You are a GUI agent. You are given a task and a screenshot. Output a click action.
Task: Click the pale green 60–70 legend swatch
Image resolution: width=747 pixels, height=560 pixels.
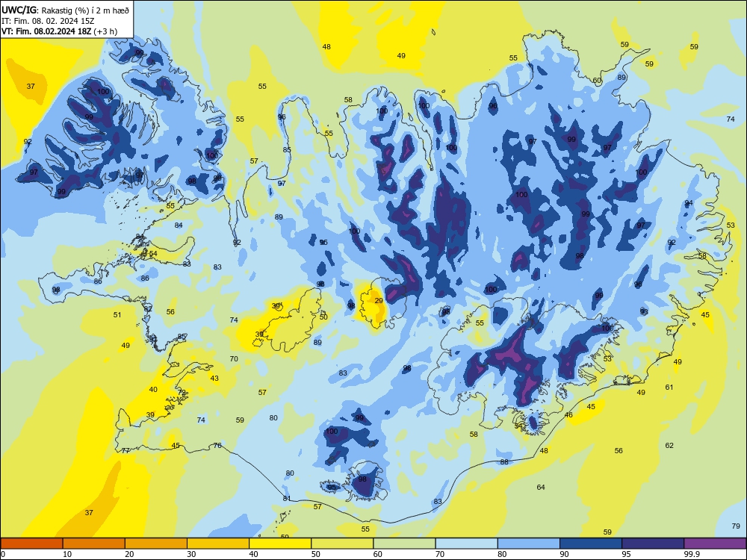coord(404,544)
